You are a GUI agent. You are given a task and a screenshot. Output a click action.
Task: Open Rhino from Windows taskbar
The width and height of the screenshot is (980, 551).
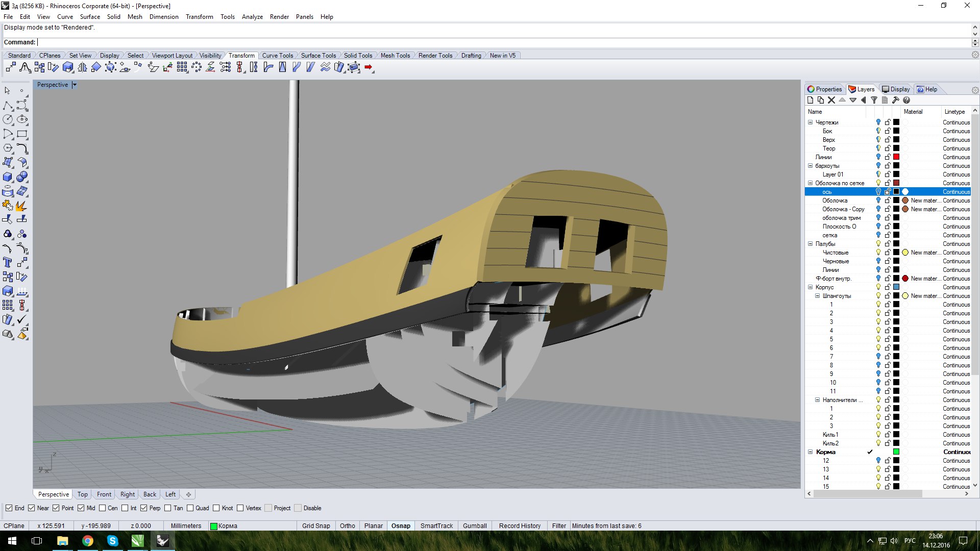[162, 541]
